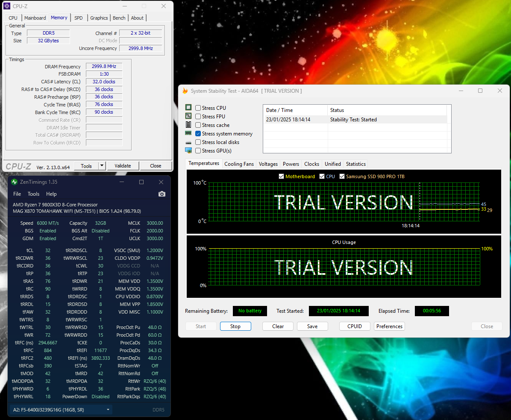The image size is (511, 420).
Task: Click the Stress system memory RAM icon
Action: pyautogui.click(x=188, y=133)
